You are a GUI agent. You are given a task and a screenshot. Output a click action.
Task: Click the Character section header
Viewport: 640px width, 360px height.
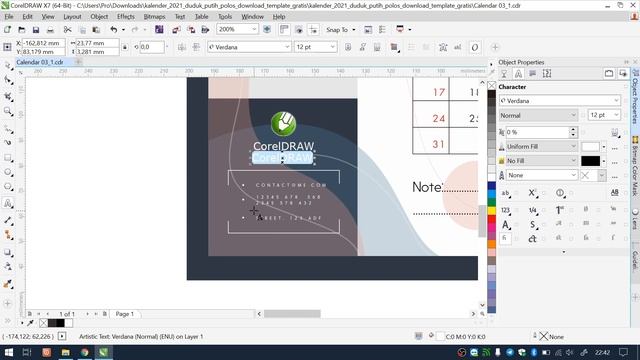[x=512, y=87]
